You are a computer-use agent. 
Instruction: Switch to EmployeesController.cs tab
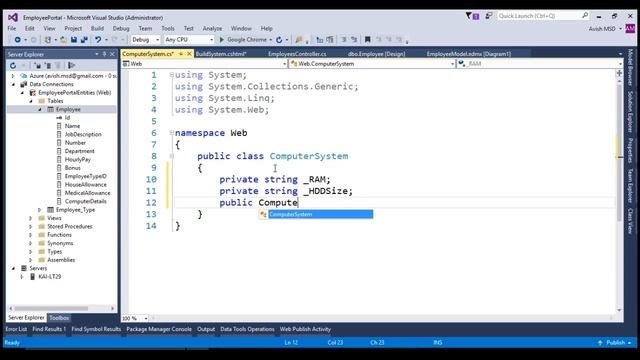tap(297, 54)
